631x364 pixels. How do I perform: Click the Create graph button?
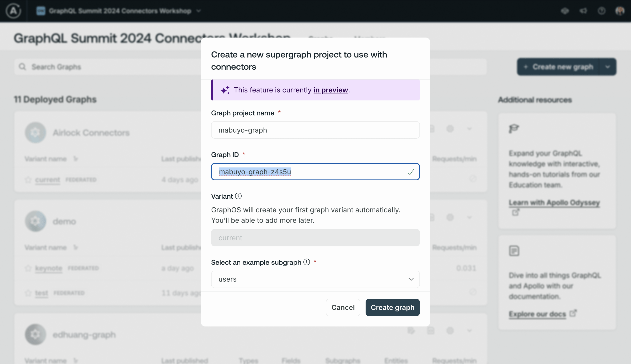point(392,307)
